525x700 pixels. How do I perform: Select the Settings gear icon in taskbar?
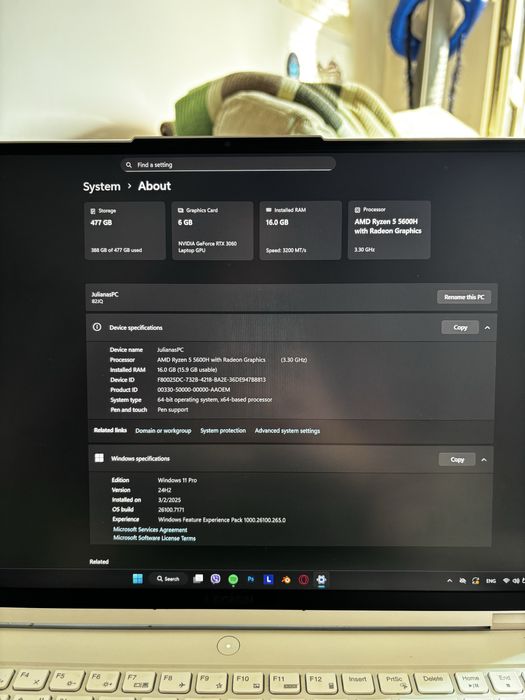pos(321,579)
